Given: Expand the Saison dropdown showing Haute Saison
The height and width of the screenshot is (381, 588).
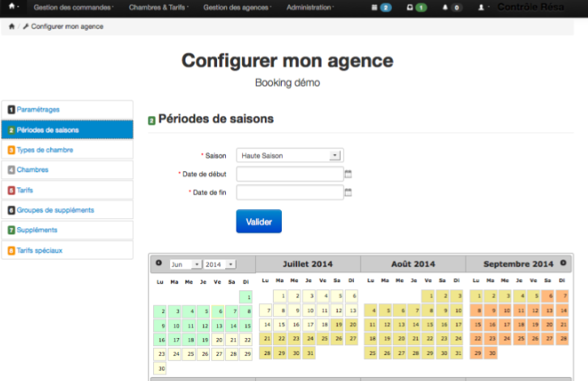Looking at the screenshot, I should pyautogui.click(x=289, y=155).
